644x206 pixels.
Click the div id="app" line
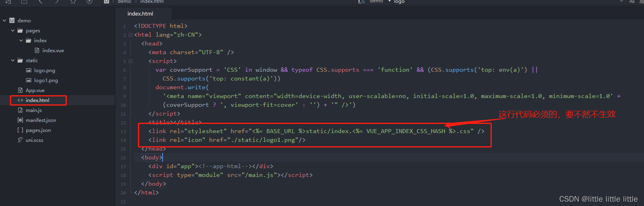click(x=211, y=166)
